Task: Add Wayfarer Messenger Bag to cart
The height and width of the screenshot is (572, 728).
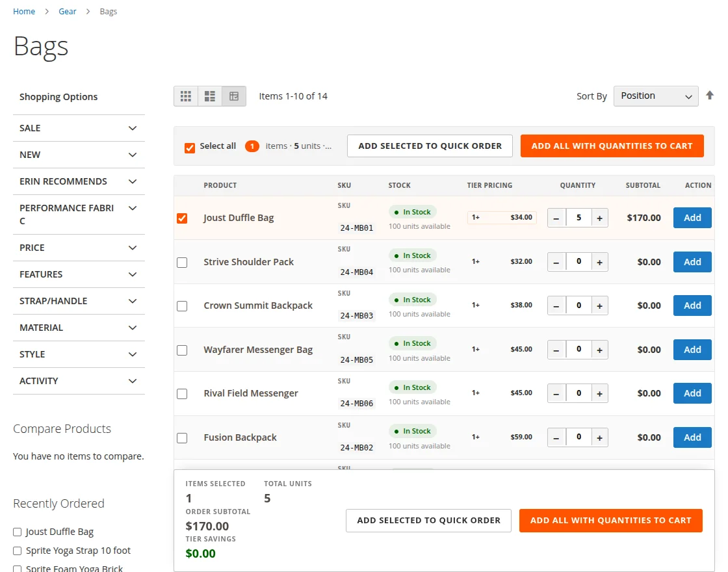Action: pos(692,350)
